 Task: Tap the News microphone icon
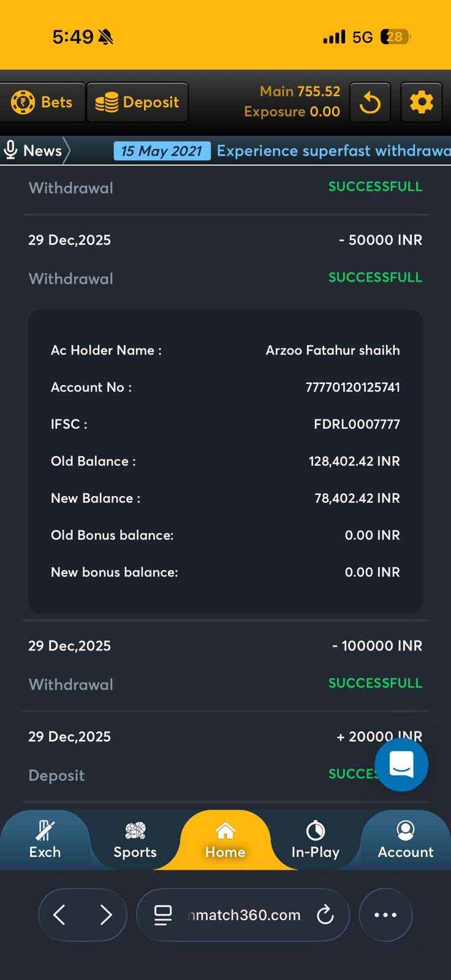(10, 150)
